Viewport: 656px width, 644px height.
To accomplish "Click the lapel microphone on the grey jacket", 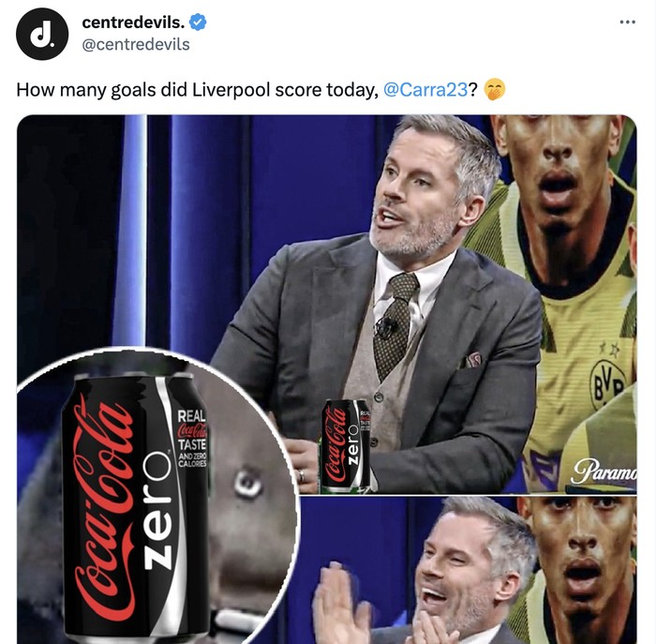I will pos(386,328).
